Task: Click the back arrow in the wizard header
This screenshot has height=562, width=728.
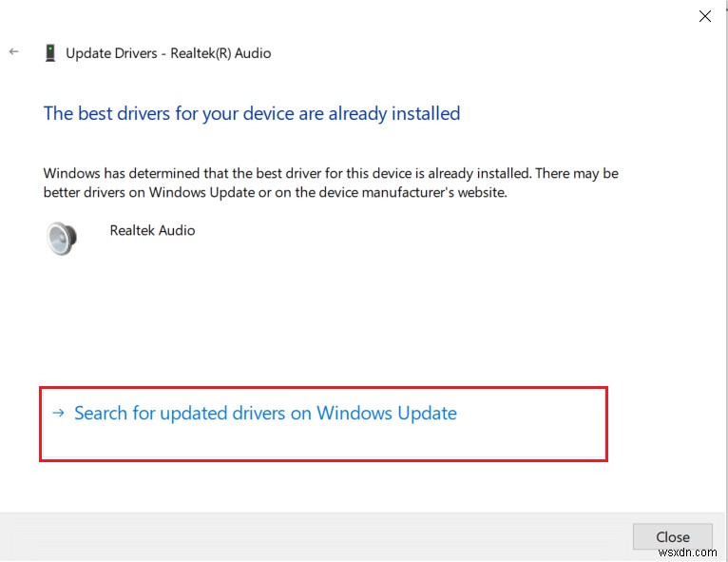Action: (13, 52)
